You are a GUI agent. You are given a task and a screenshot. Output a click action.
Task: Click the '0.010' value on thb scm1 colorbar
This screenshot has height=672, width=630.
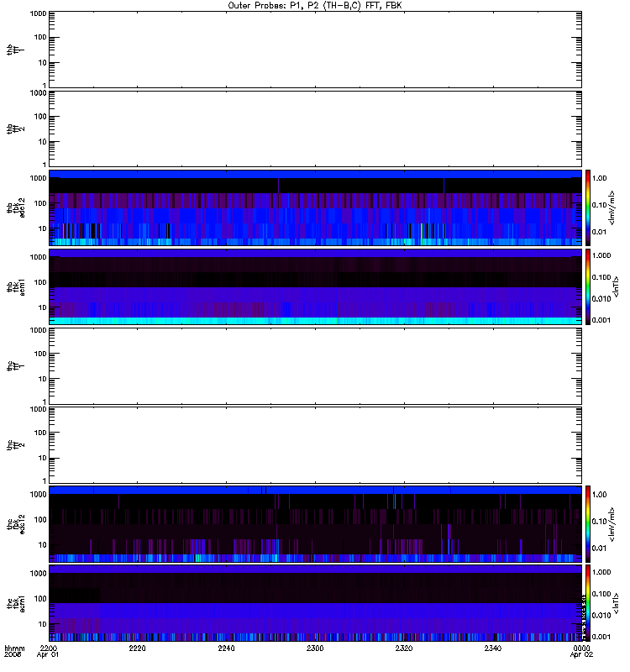[601, 299]
